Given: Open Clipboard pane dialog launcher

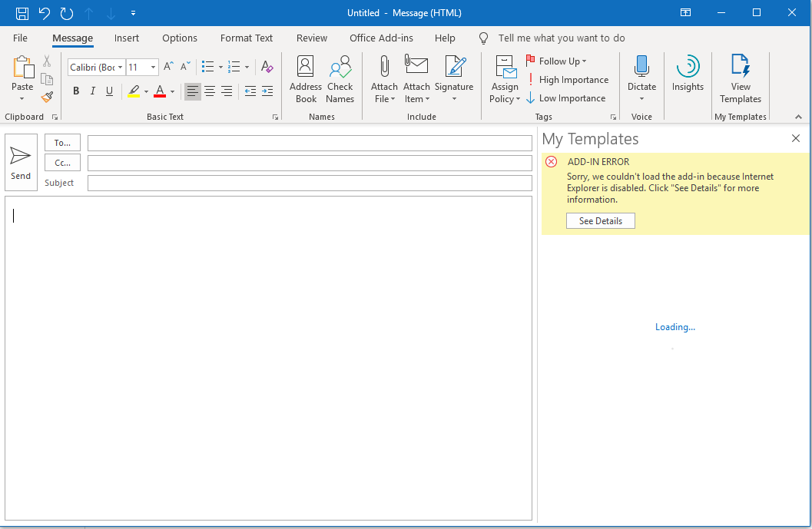Looking at the screenshot, I should (55, 117).
